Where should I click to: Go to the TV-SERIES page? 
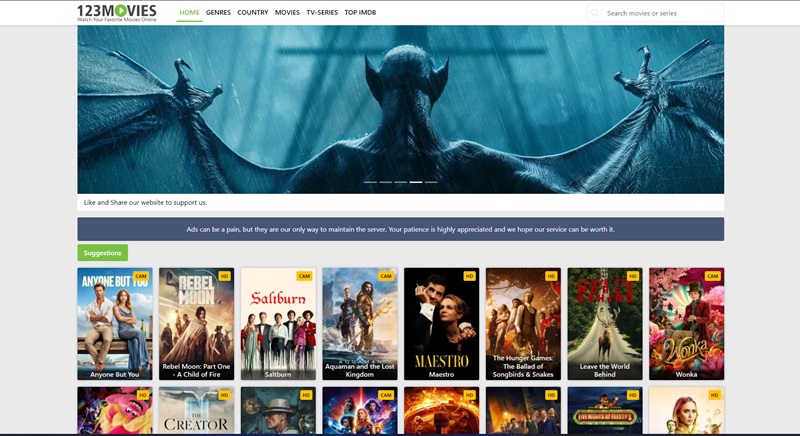tap(322, 12)
